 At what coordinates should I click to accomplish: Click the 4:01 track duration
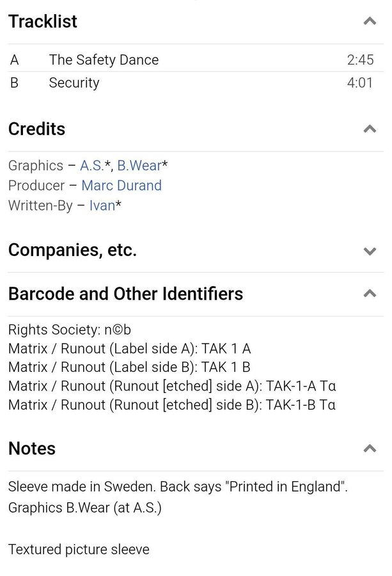(360, 83)
